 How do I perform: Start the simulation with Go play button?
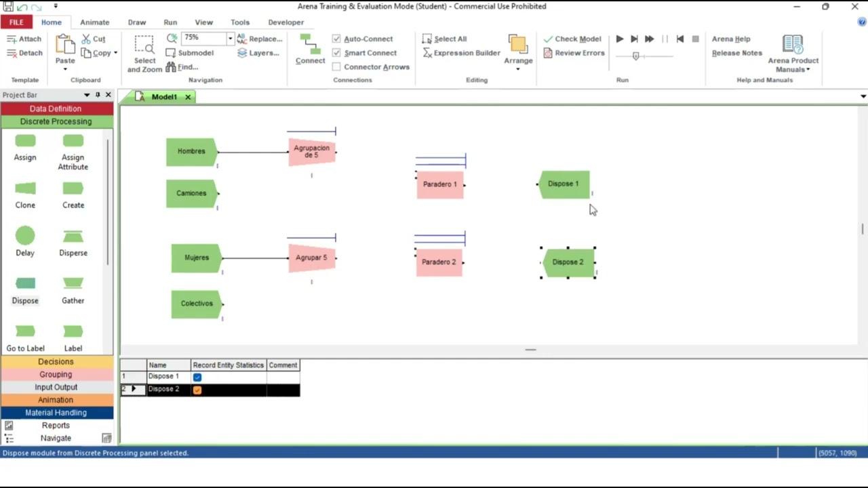pos(620,39)
